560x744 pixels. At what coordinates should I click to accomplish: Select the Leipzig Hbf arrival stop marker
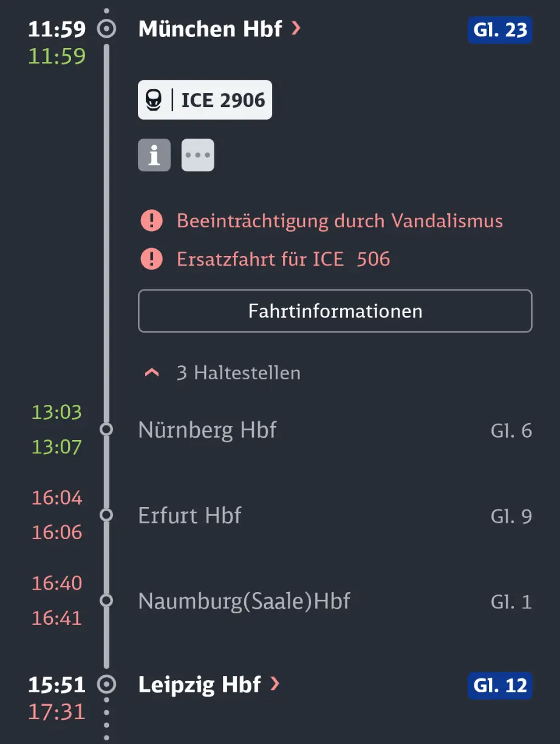click(x=107, y=684)
